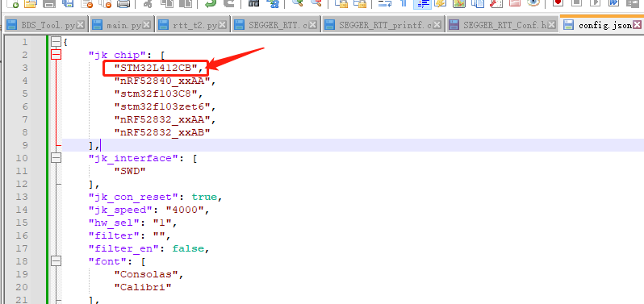Click the "SWD" interface value

(130, 171)
